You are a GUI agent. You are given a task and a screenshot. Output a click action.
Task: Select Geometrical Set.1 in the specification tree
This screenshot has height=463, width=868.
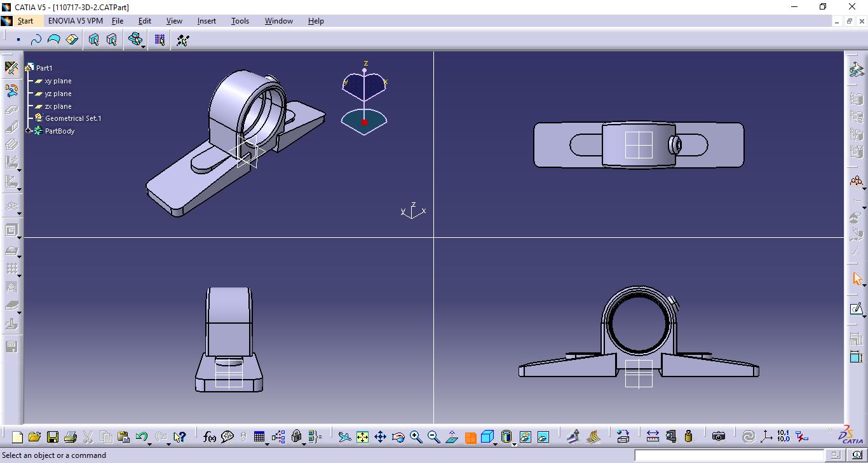click(x=74, y=118)
